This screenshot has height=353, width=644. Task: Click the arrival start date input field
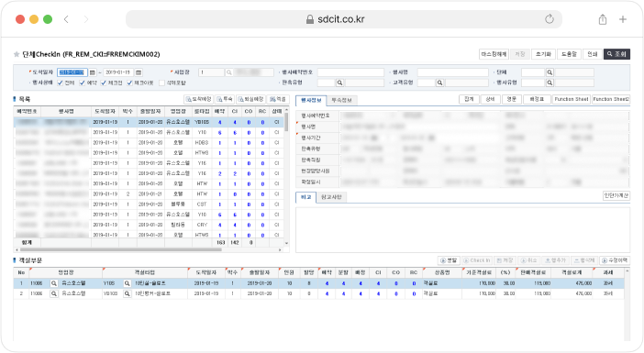click(72, 72)
